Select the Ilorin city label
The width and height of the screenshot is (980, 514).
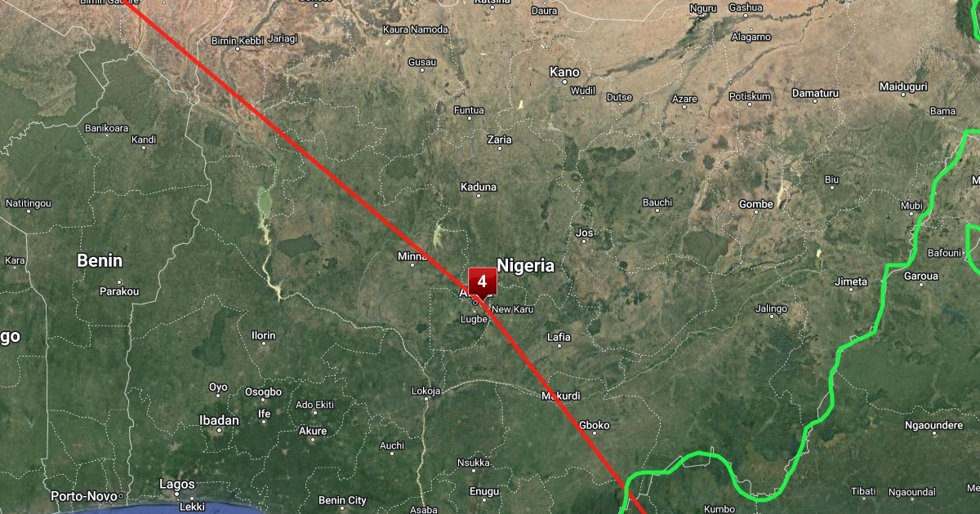click(263, 335)
